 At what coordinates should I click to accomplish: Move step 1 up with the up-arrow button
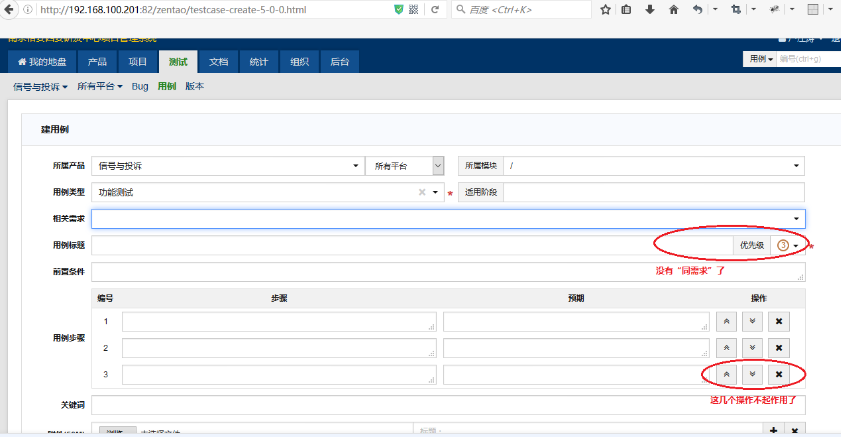pyautogui.click(x=726, y=322)
